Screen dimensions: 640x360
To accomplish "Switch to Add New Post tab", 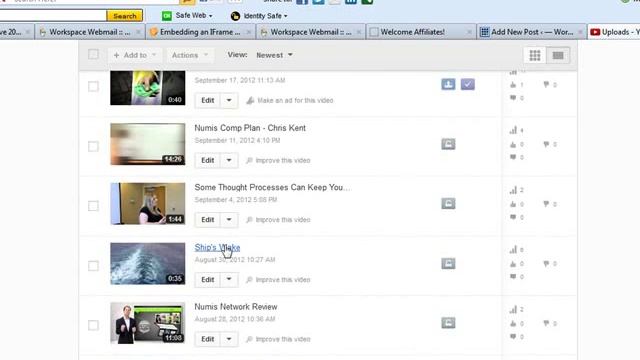I will click(532, 32).
